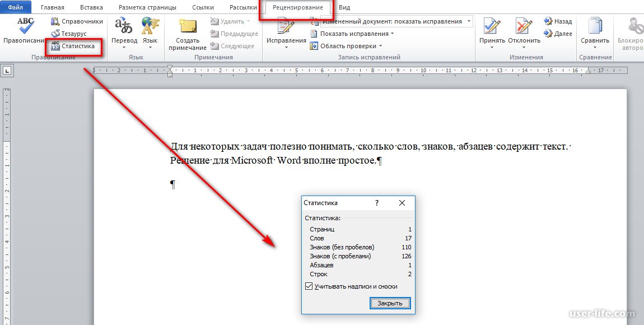
Task: Open the Перевод translate menu
Action: 124,32
